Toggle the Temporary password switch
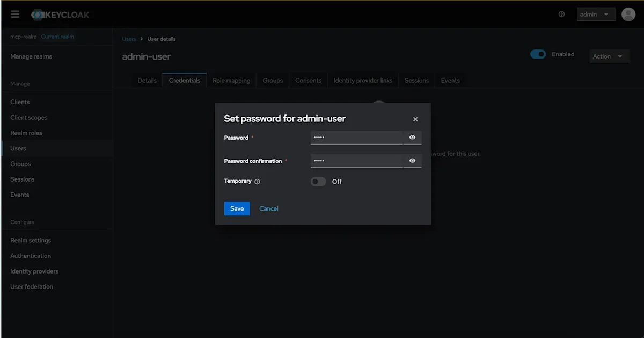 click(x=318, y=182)
